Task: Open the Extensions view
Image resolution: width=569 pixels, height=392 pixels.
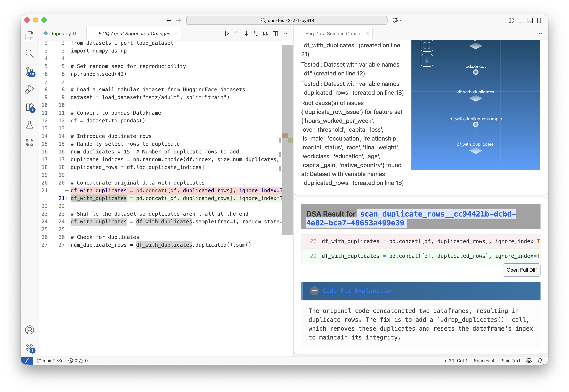Action: tap(29, 107)
